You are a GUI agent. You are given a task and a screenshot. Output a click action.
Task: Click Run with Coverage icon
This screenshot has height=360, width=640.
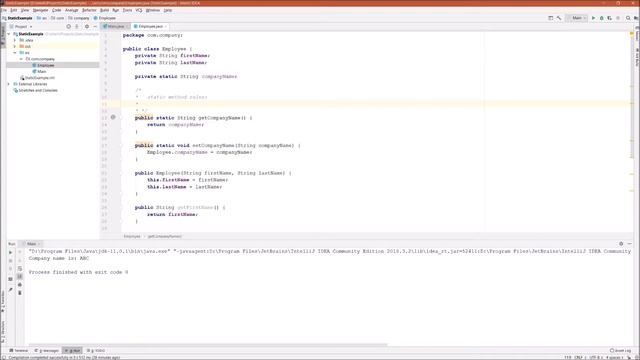pyautogui.click(x=610, y=18)
